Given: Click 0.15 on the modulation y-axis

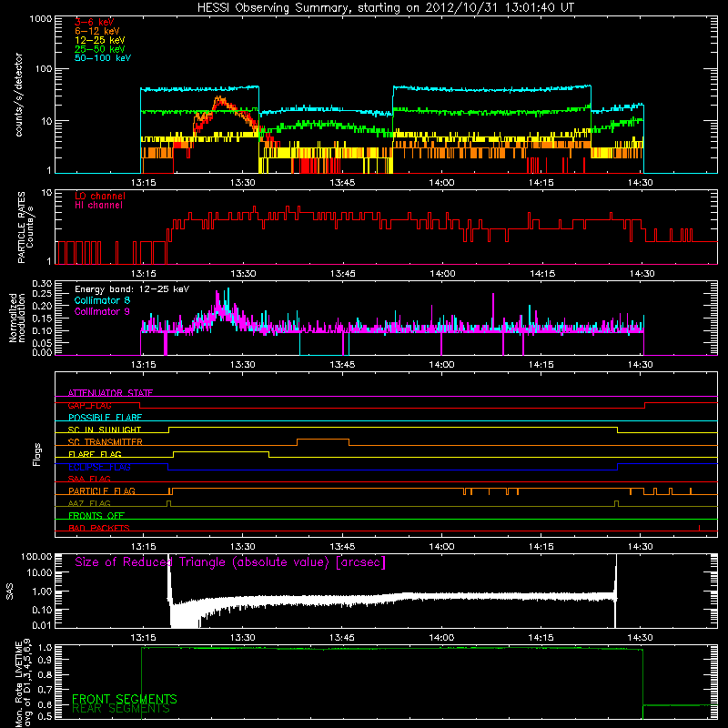Looking at the screenshot, I should [x=42, y=318].
